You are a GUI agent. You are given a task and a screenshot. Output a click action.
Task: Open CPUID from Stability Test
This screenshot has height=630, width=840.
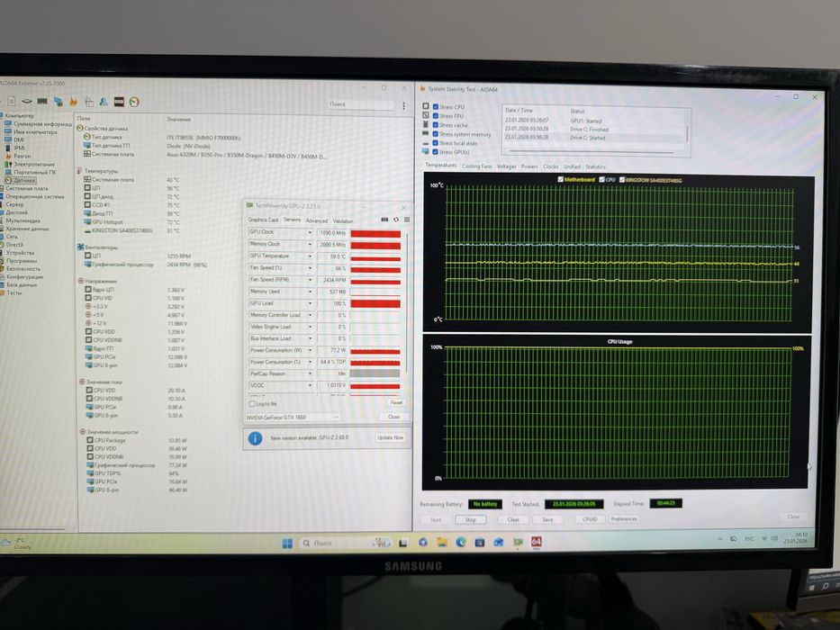tap(590, 519)
